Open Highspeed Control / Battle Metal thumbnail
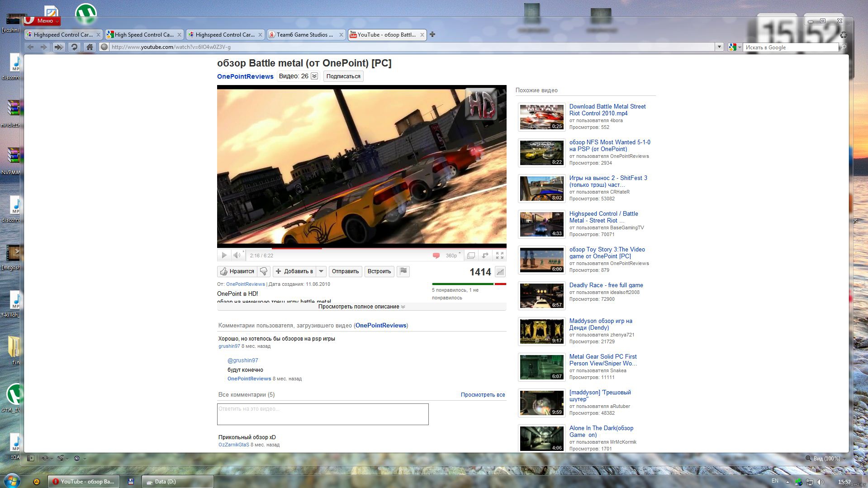 click(541, 224)
